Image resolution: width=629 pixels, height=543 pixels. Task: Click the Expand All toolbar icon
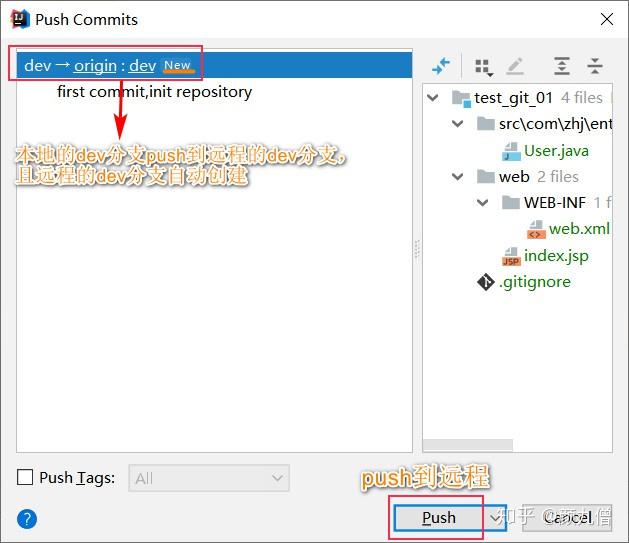point(562,66)
